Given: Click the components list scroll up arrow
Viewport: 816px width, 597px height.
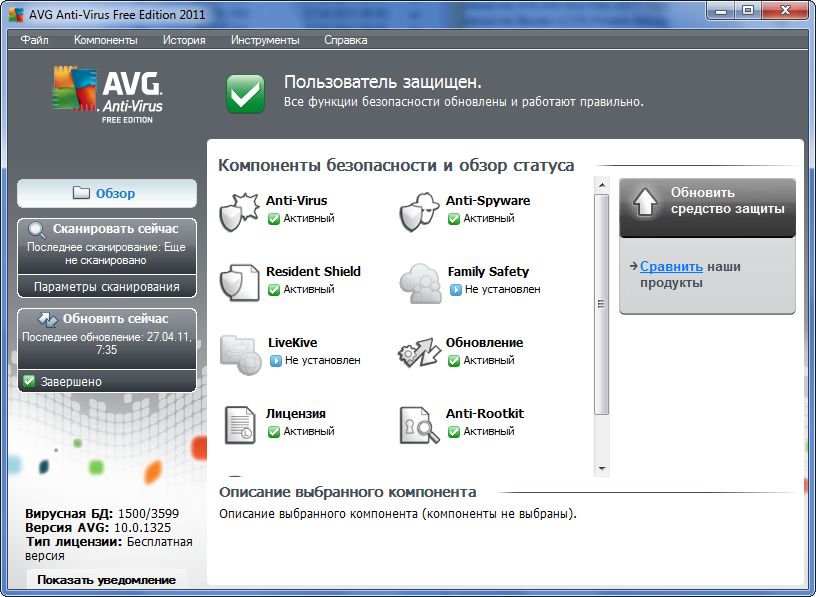Looking at the screenshot, I should click(602, 185).
